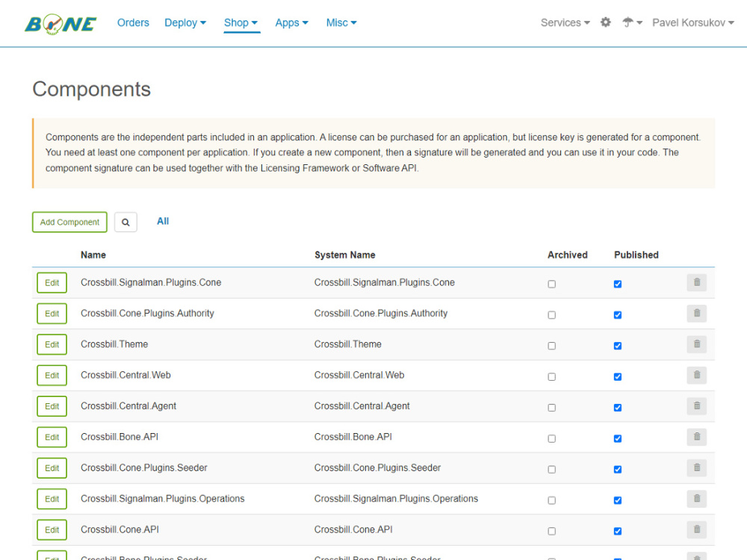Open the umbrella icon menu
Screen dimensions: 747x560
click(632, 22)
